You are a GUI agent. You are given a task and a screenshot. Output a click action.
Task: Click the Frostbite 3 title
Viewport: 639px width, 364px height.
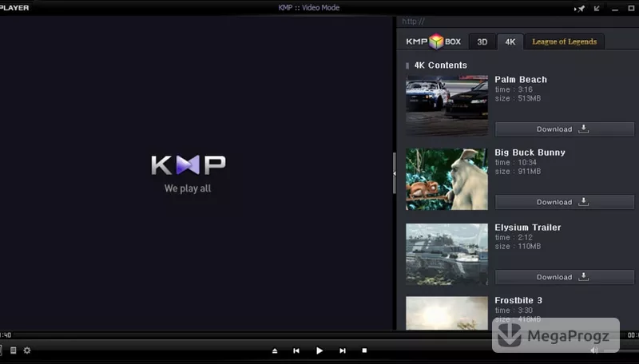pos(518,300)
